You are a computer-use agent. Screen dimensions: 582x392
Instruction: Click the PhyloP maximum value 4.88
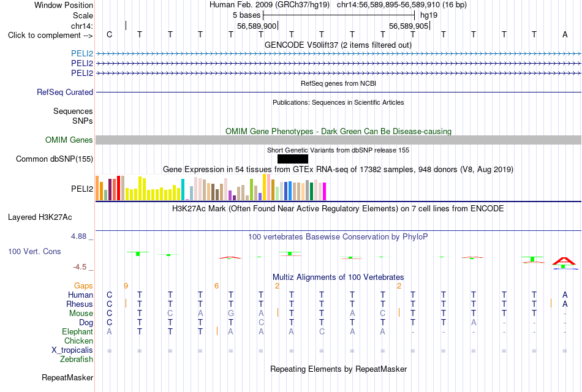[x=78, y=236]
